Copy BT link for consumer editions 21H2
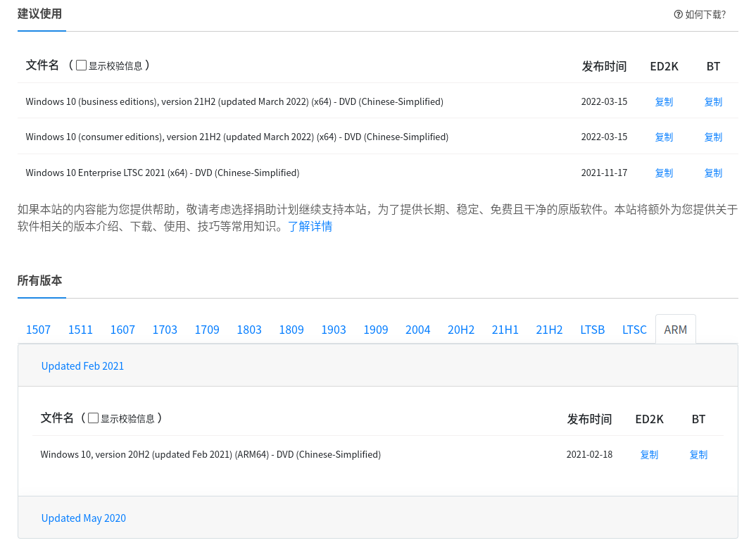 coord(713,137)
